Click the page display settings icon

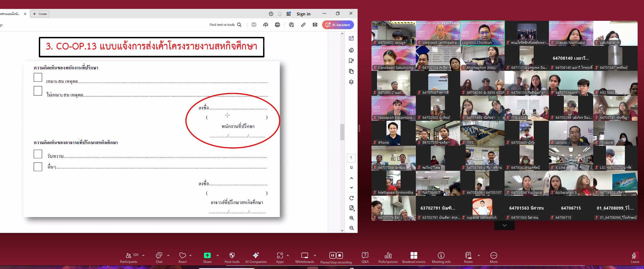tap(352, 208)
